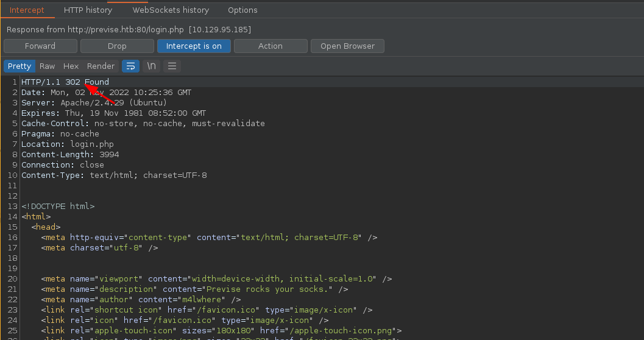Forward the intercepted response
644x340 pixels.
click(x=40, y=46)
